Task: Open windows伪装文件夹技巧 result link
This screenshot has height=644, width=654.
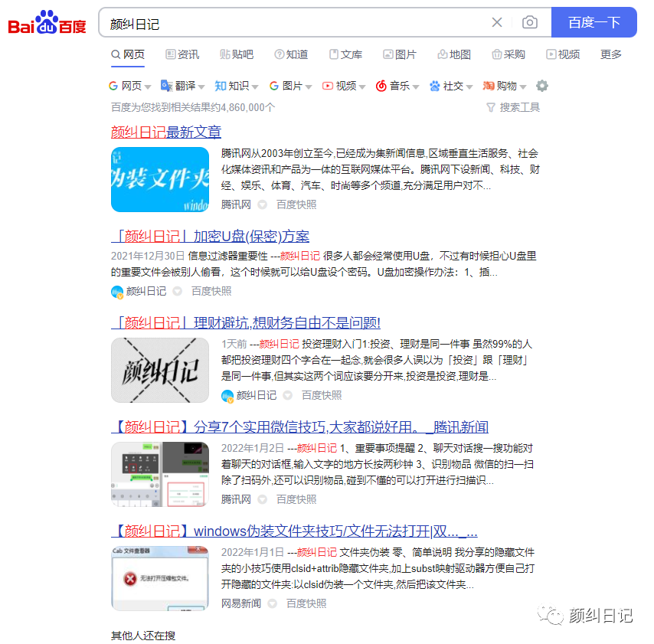Action: coord(295,531)
